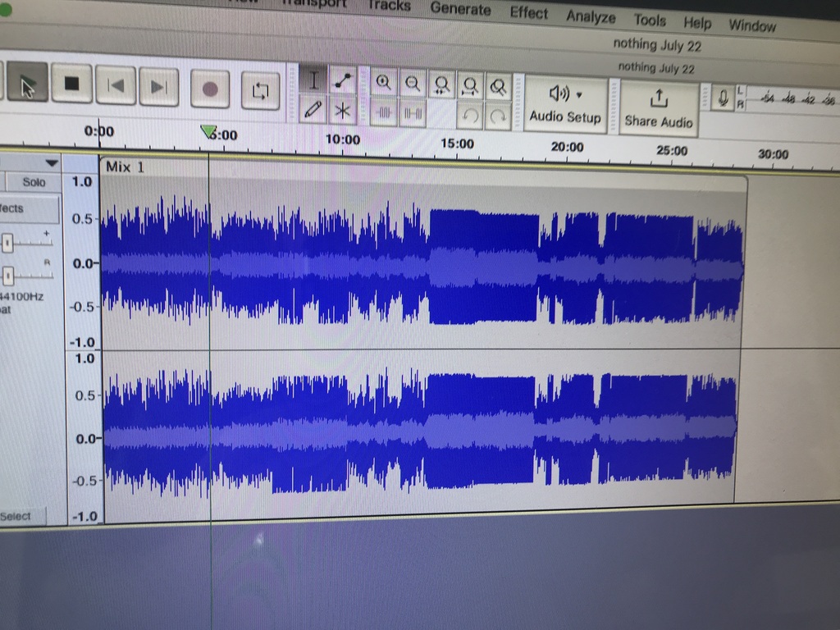This screenshot has height=630, width=840.
Task: Zoom out with the magnifier minus icon
Action: click(x=413, y=84)
